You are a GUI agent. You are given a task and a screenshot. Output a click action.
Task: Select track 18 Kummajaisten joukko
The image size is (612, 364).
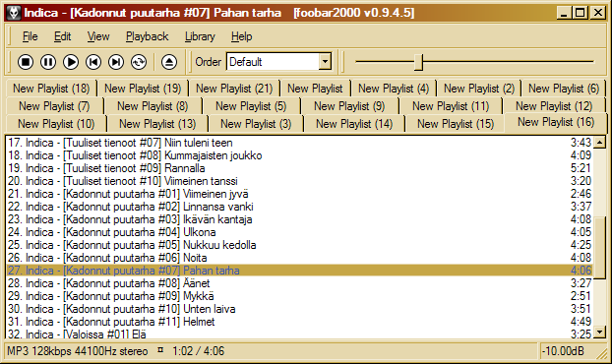(300, 155)
